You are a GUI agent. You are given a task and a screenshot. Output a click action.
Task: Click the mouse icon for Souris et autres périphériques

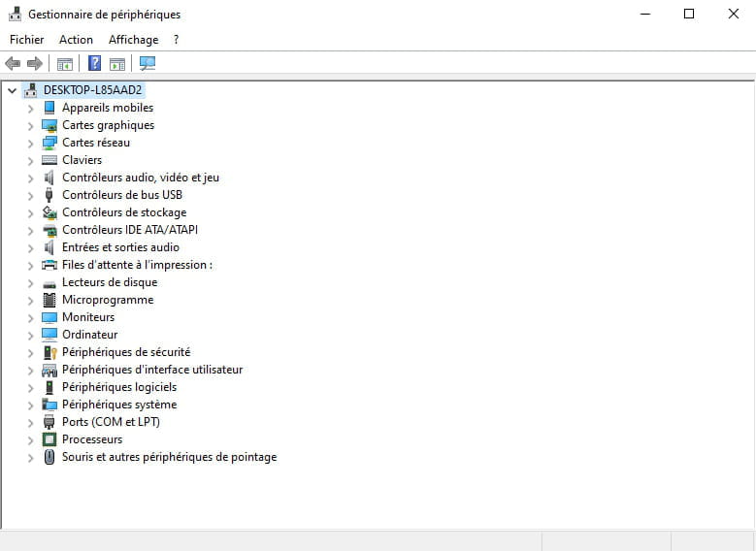[x=49, y=457]
